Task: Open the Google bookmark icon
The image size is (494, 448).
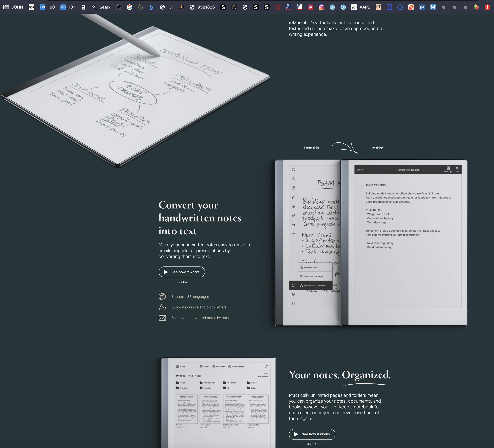Action: (x=130, y=7)
